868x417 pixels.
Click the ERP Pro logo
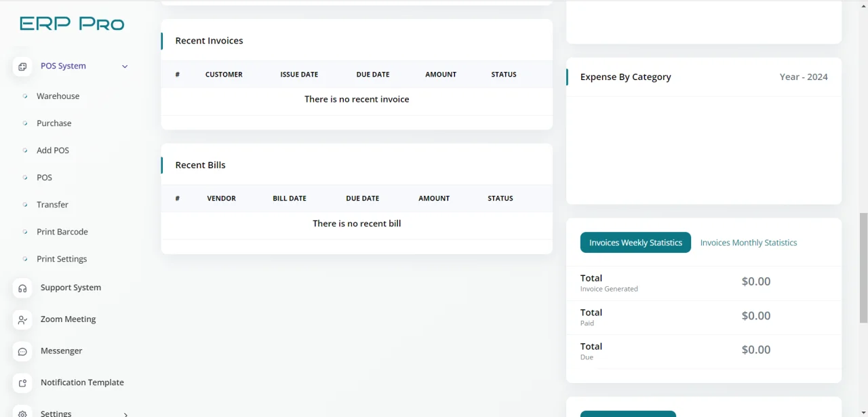(72, 24)
